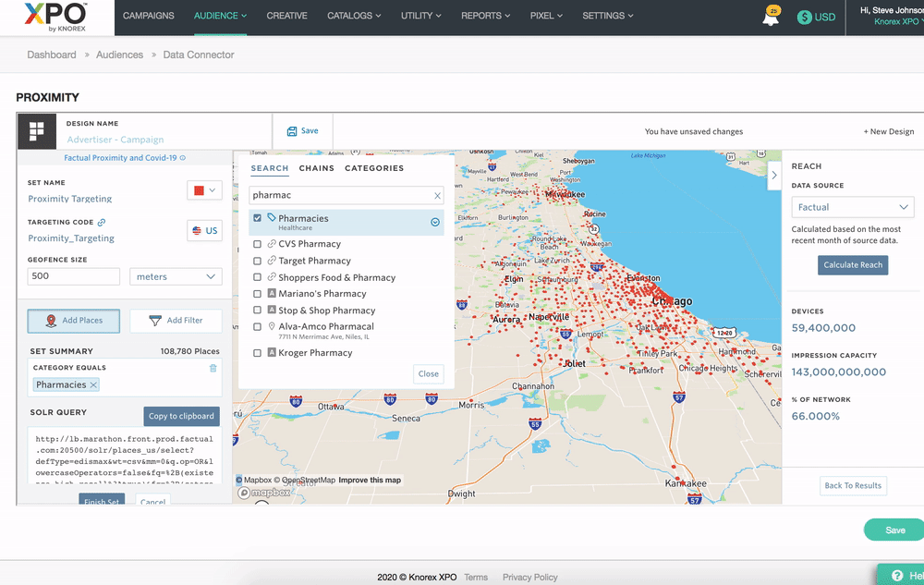Click Back To Results button
This screenshot has height=585, width=924.
[x=853, y=485]
